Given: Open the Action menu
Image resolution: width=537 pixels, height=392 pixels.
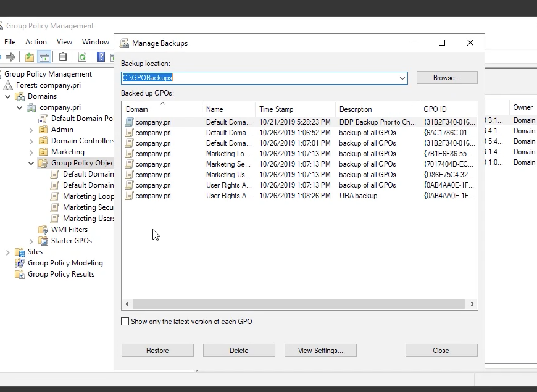Looking at the screenshot, I should 36,42.
